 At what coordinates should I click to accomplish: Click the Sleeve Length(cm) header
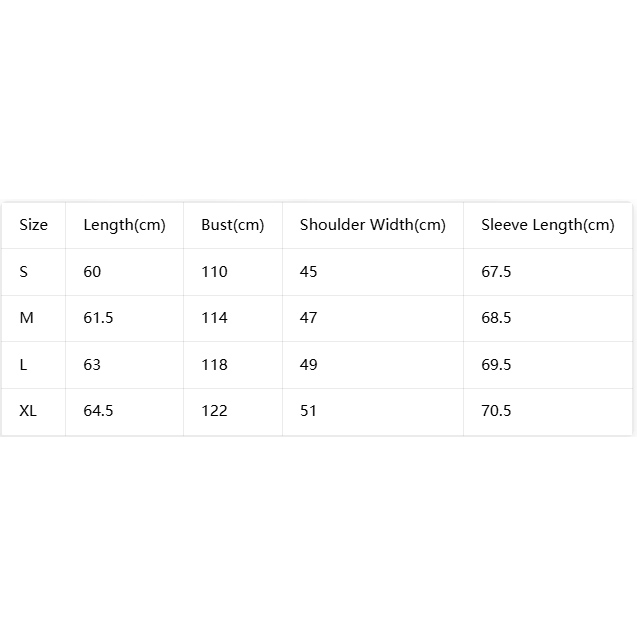548,225
